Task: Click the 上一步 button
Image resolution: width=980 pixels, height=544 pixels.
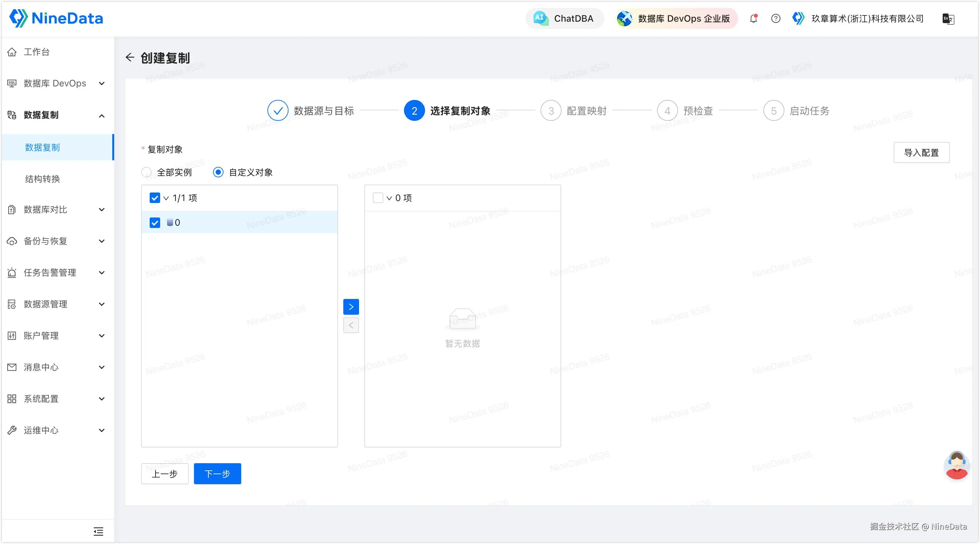Action: pyautogui.click(x=165, y=474)
